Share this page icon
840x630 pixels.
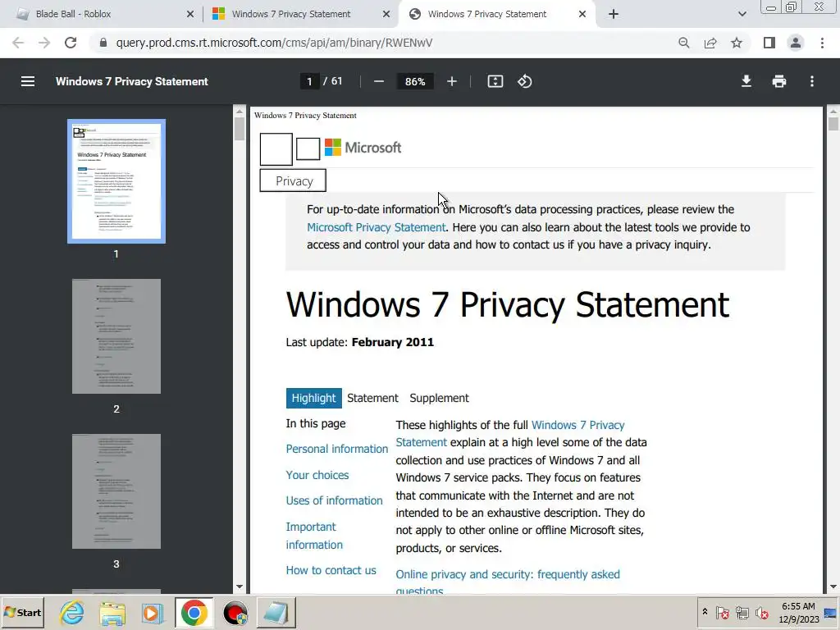coord(710,43)
